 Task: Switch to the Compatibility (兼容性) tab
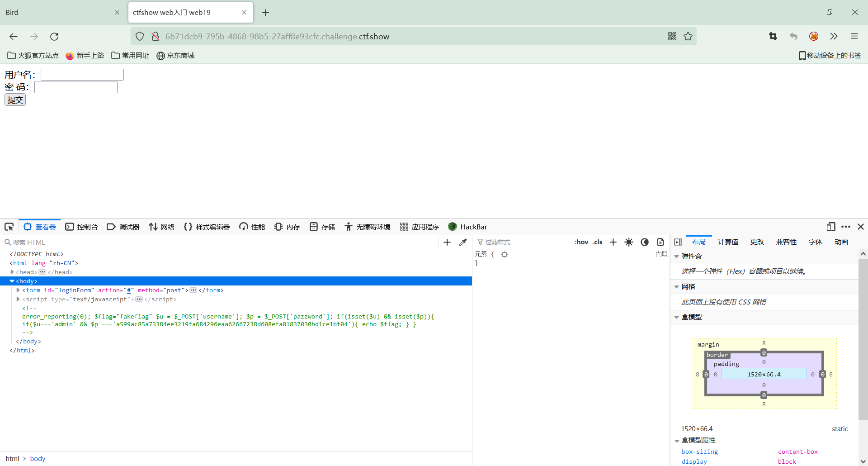click(x=786, y=242)
